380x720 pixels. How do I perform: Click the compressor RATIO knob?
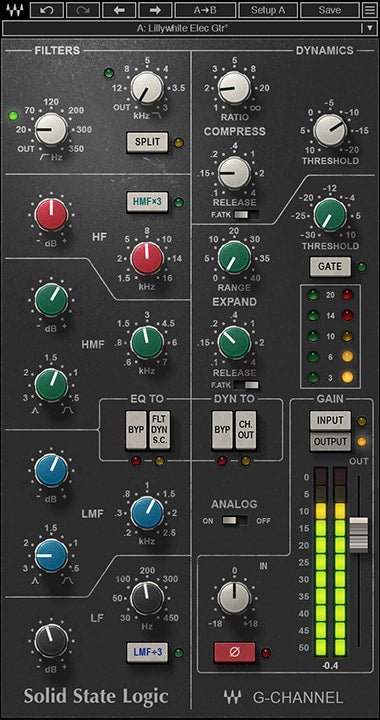(235, 87)
